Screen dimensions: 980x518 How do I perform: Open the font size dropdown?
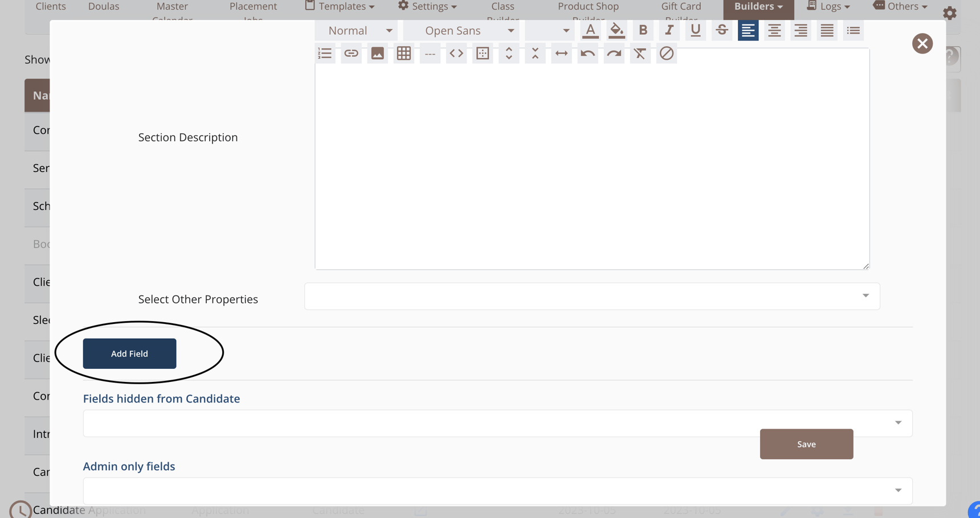[x=549, y=30]
